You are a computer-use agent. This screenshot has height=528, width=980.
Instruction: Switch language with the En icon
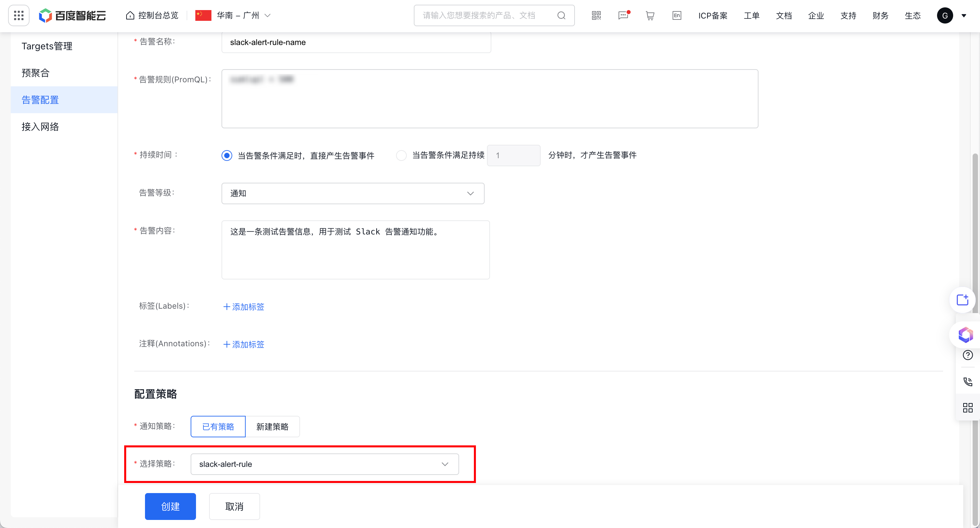click(676, 15)
